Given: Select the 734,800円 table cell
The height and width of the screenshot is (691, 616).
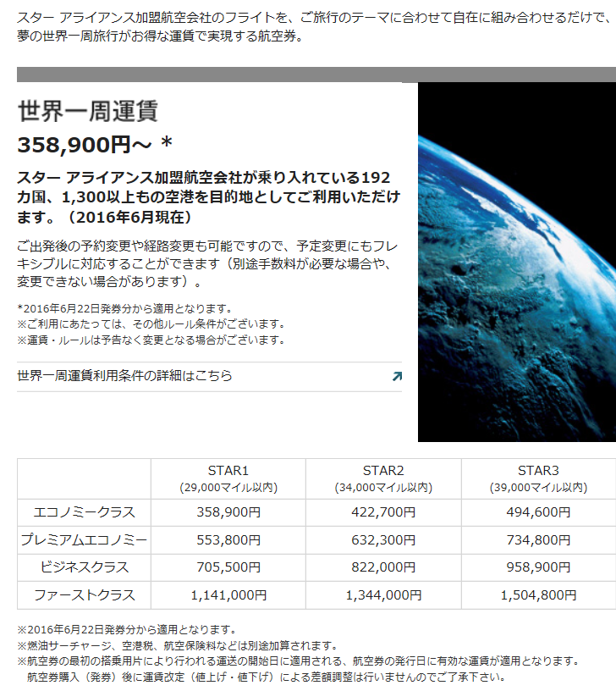Looking at the screenshot, I should 538,540.
